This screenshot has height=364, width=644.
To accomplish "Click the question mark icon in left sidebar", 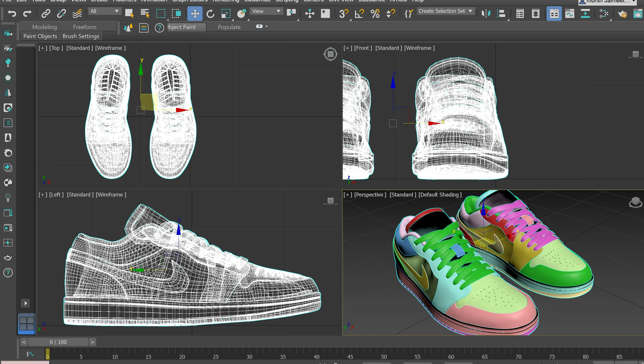I will click(x=8, y=273).
